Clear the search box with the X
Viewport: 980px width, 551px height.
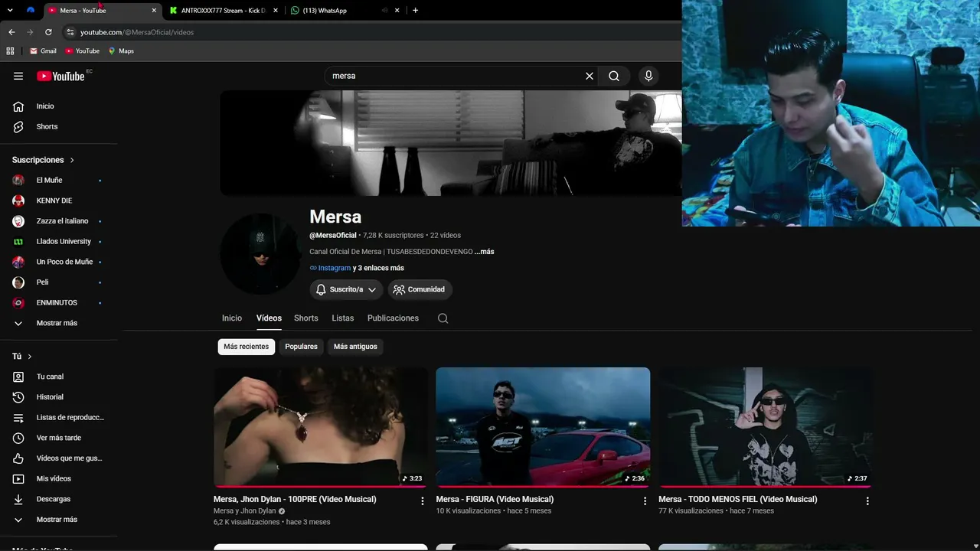(x=590, y=76)
